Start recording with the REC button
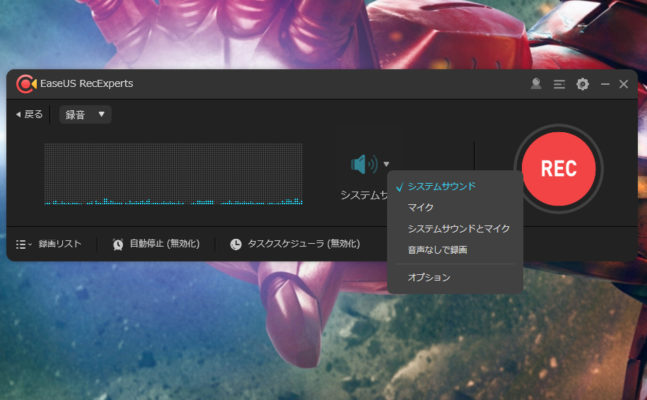Image resolution: width=647 pixels, height=400 pixels. pyautogui.click(x=559, y=169)
